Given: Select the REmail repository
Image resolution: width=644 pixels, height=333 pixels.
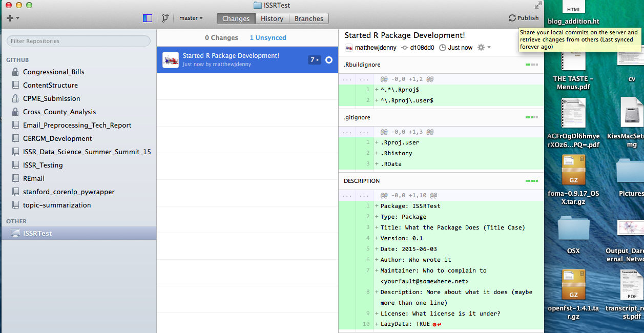Looking at the screenshot, I should click(78, 179).
